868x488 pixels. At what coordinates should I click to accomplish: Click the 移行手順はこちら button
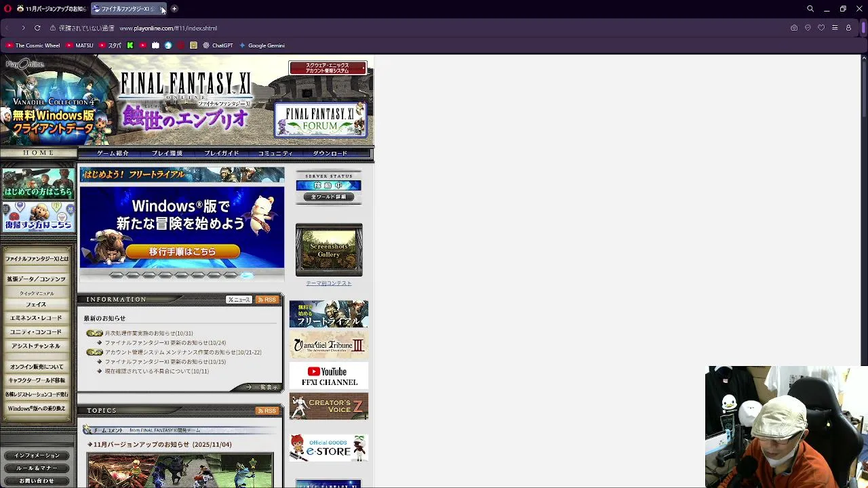point(182,251)
